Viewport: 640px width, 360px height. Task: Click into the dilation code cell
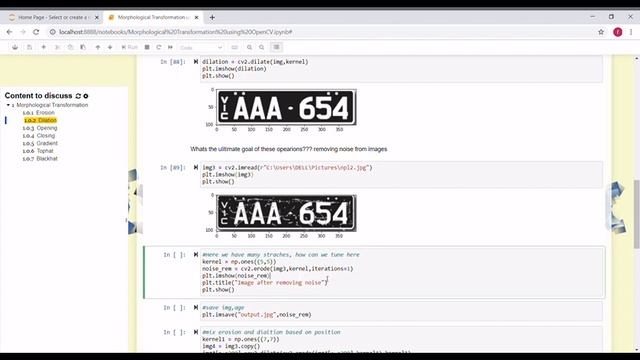click(401, 69)
